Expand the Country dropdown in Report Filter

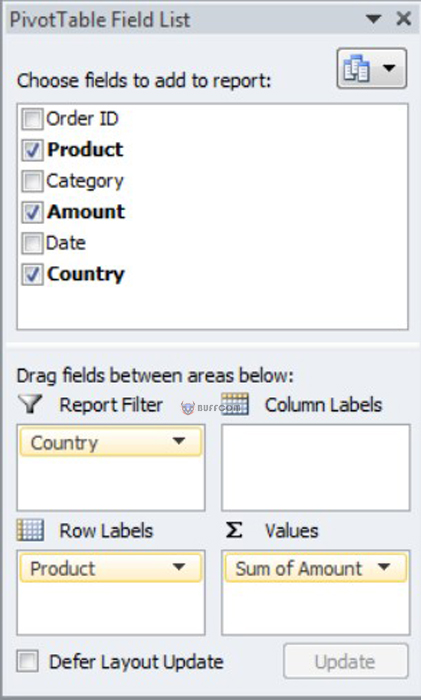click(179, 442)
